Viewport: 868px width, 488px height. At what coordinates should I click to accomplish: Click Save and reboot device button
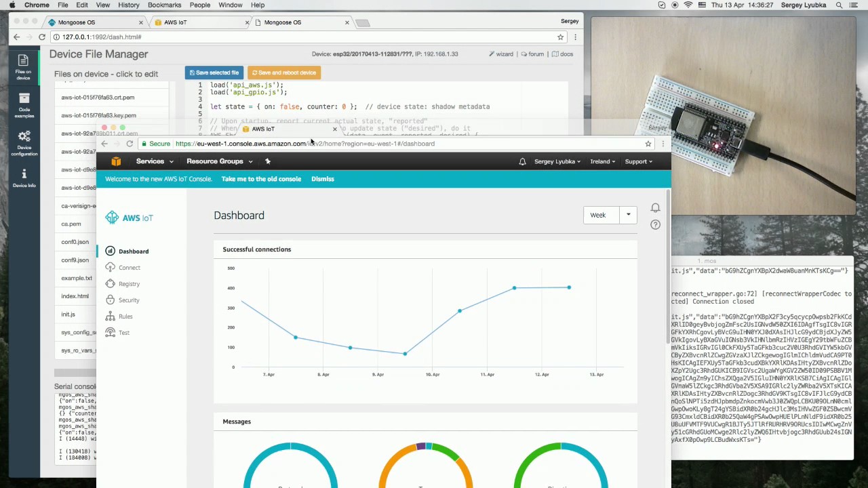(283, 73)
